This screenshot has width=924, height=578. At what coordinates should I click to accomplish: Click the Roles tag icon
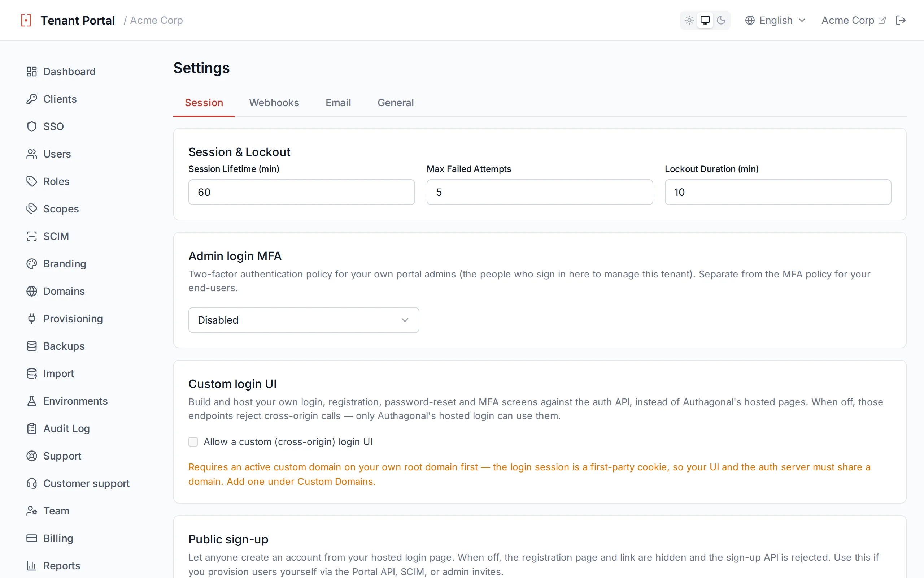coord(32,181)
